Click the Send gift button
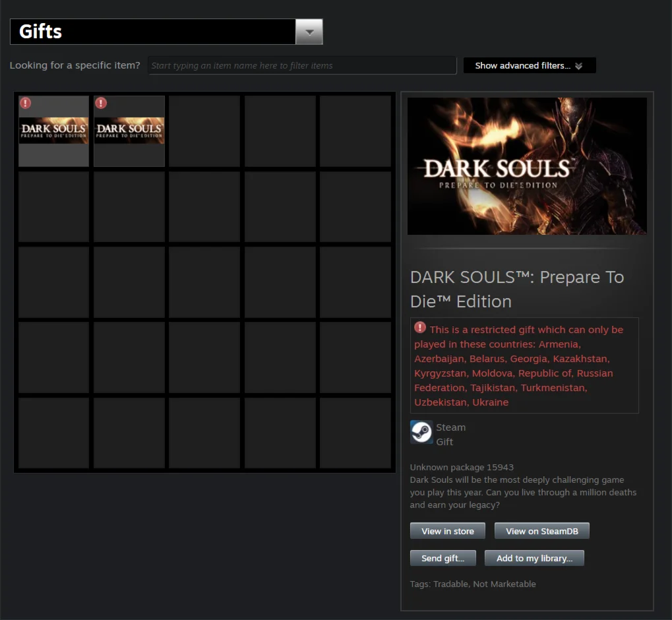The width and height of the screenshot is (672, 620). (x=443, y=558)
